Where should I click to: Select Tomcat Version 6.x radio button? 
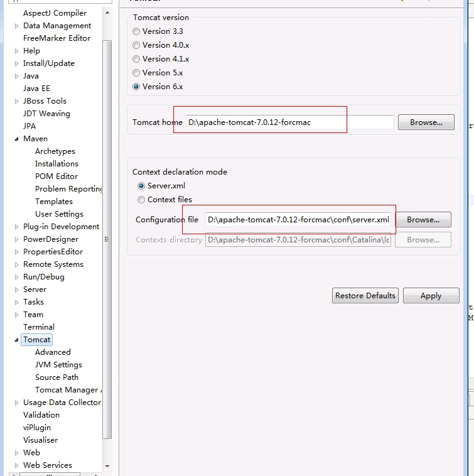point(136,87)
